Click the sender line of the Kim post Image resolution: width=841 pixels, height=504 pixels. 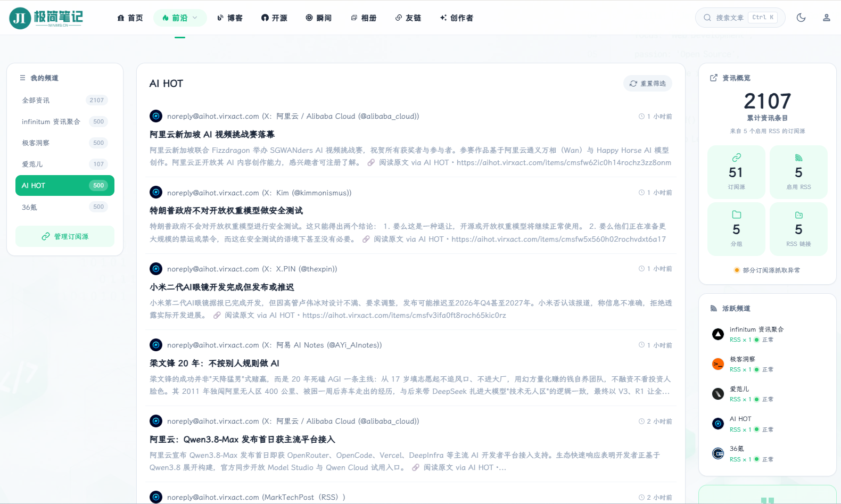pos(259,193)
